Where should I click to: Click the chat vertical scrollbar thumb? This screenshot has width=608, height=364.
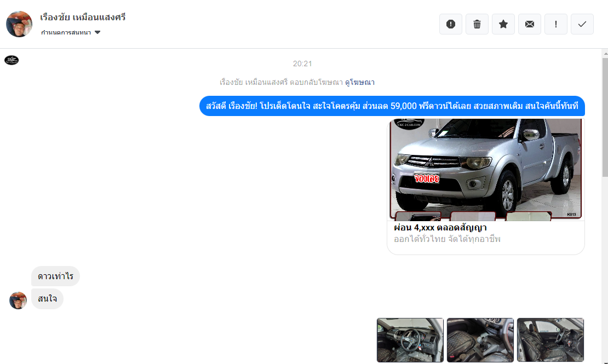(605, 118)
